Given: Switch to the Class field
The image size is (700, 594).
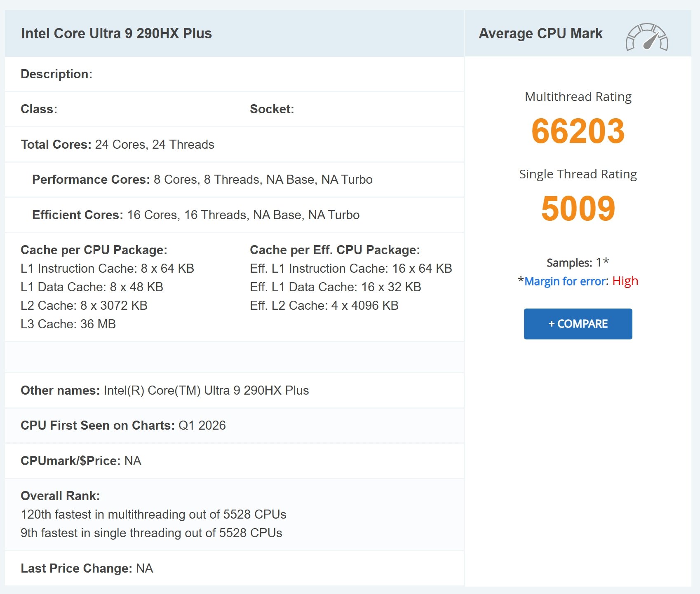Looking at the screenshot, I should 39,109.
